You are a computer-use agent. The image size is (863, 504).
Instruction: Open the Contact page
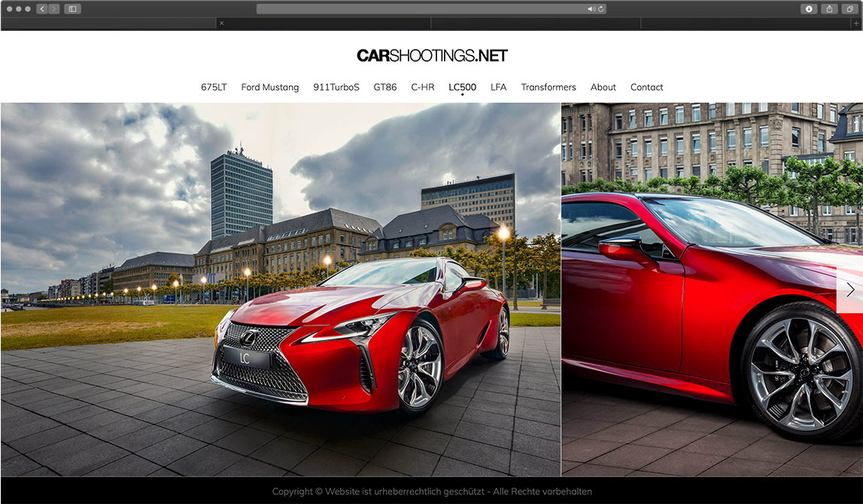point(647,87)
